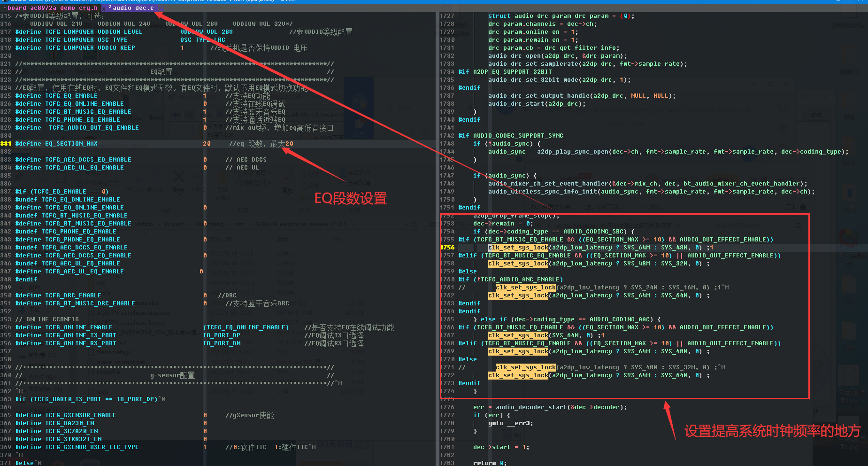This screenshot has width=868, height=466.
Task: Click TCFG_LOWPOWER_OSC_TYPE on line 318
Action: click(x=86, y=40)
